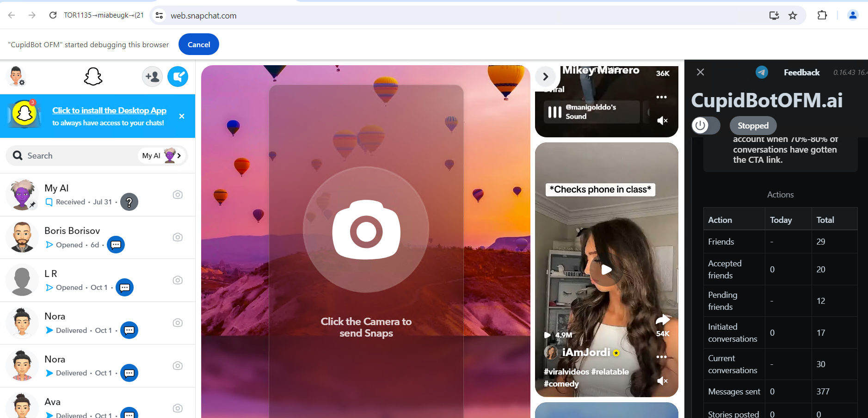This screenshot has height=418, width=868.
Task: Open more options on iAmJordi video
Action: [x=662, y=357]
